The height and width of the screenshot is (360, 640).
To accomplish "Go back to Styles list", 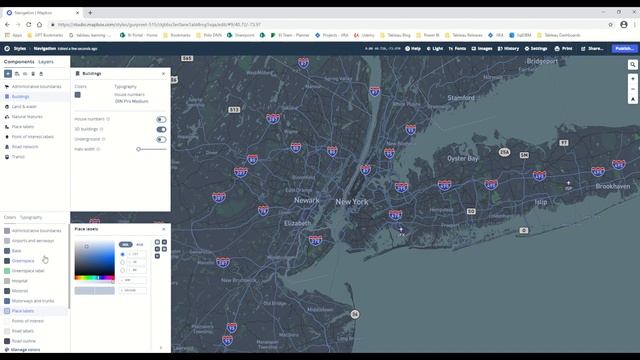I will 20,49.
